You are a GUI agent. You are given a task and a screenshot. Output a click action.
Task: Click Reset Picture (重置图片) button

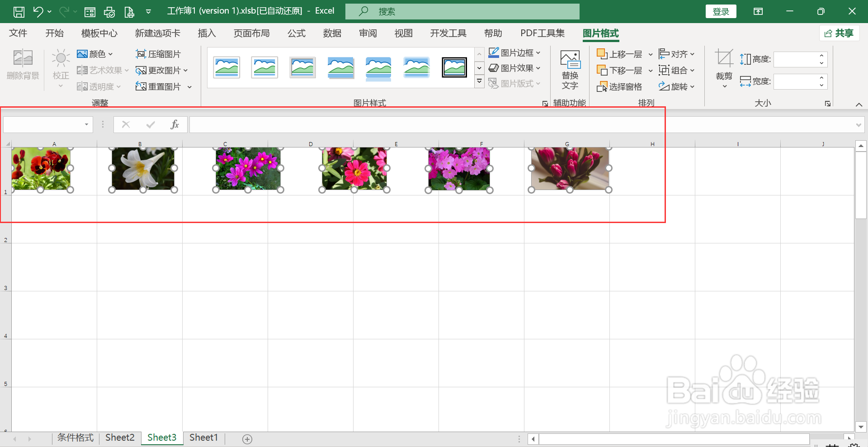tap(158, 86)
